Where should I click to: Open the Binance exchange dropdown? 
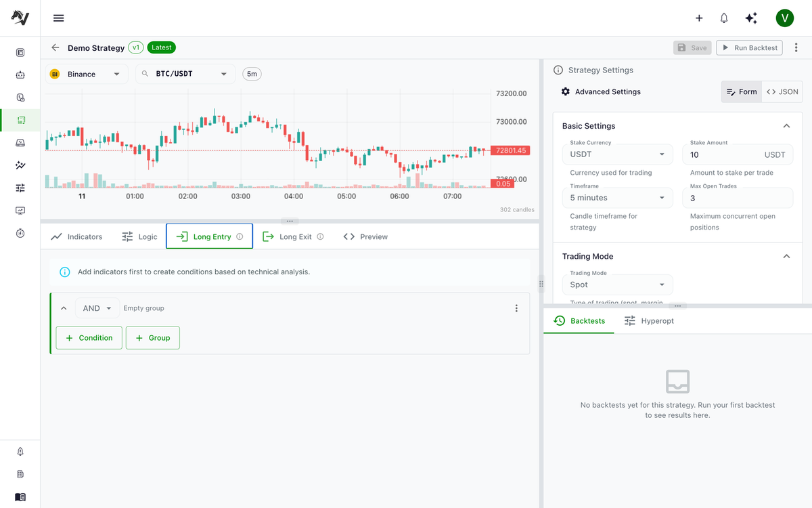87,74
